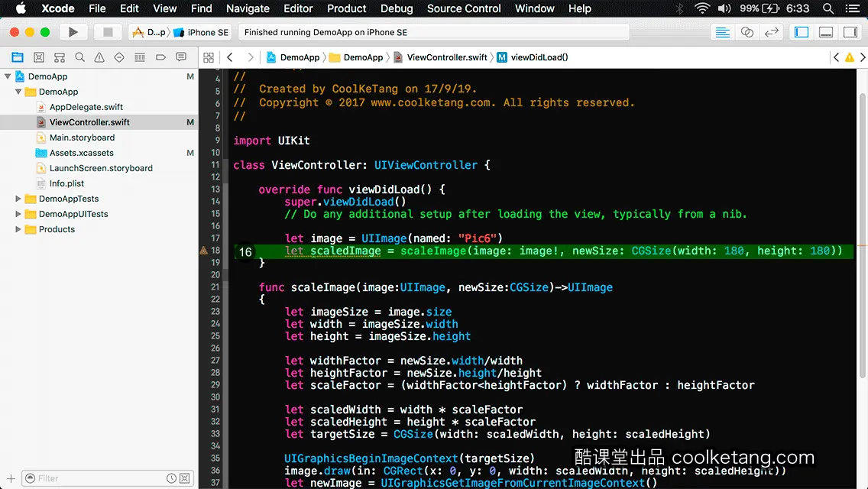868x489 pixels.
Task: Expand the DemoAppTests folder
Action: 18,199
